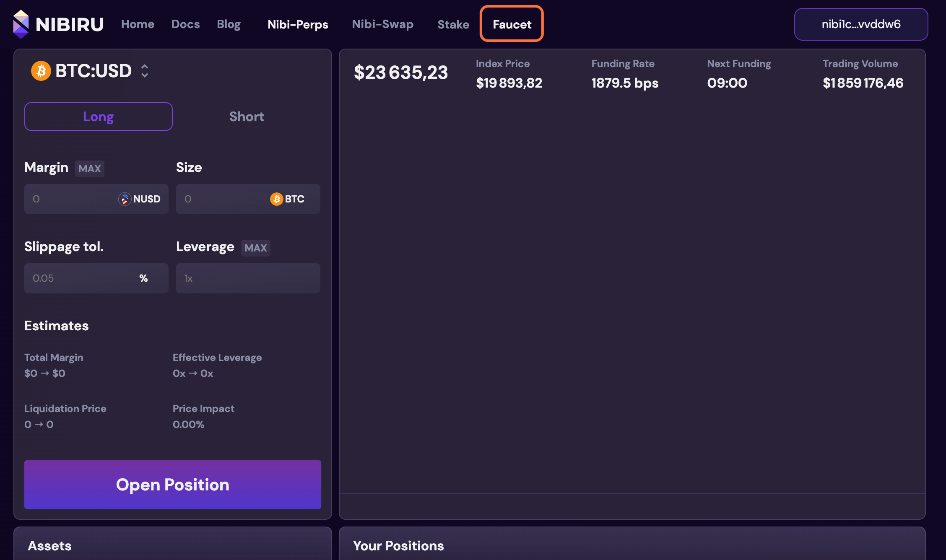
Task: Open wallet address nibi1c...vvddw6 menu
Action: coord(861,24)
